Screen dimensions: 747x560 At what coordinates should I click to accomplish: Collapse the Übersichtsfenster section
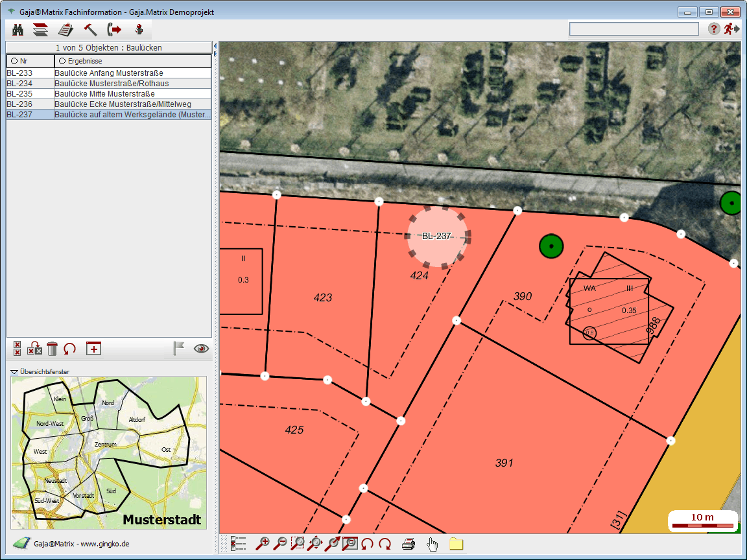[14, 372]
